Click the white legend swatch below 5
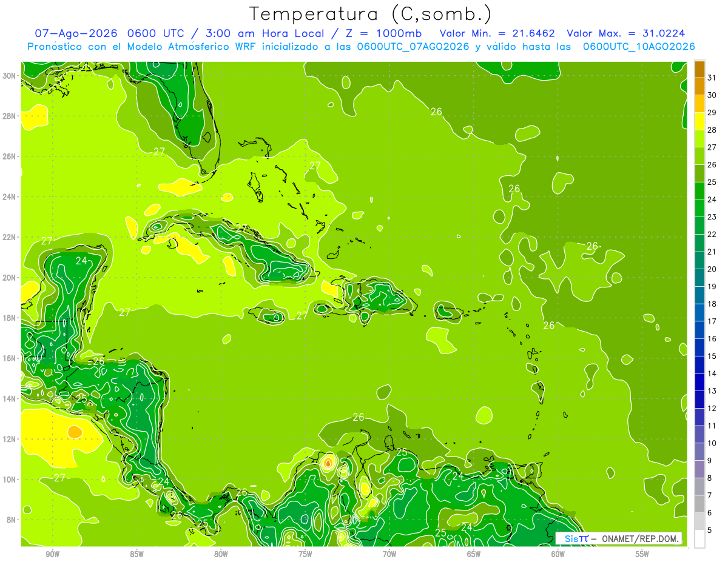Screen dimensions: 728x562 point(699,539)
